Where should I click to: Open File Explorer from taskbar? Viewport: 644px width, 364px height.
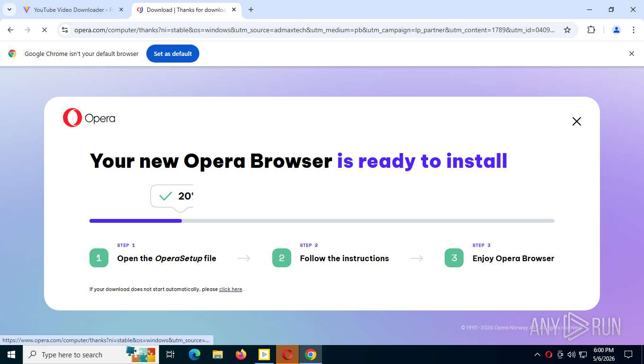tap(217, 355)
